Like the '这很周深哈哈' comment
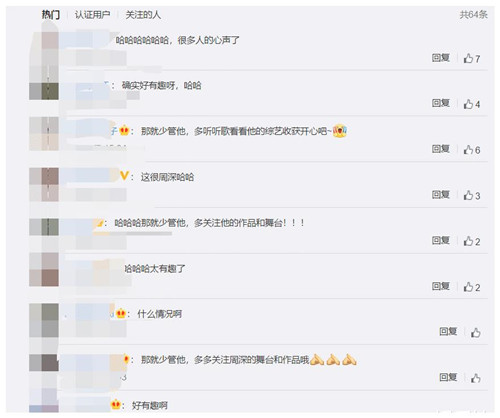This screenshot has height=418, width=500. 471,196
